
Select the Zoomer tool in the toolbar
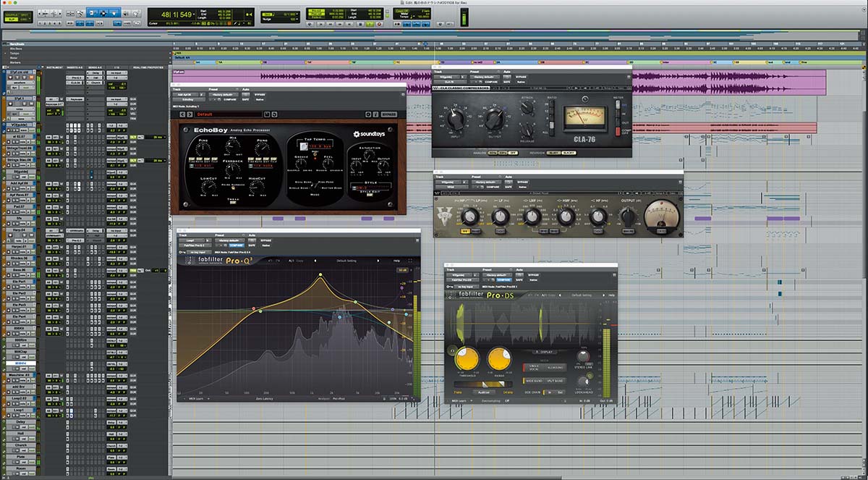coord(80,13)
